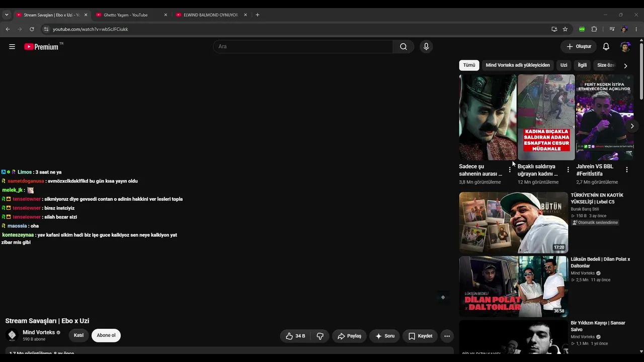Viewport: 644px width, 362px height.
Task: Click the 'Oluştur' create button
Action: point(579,47)
